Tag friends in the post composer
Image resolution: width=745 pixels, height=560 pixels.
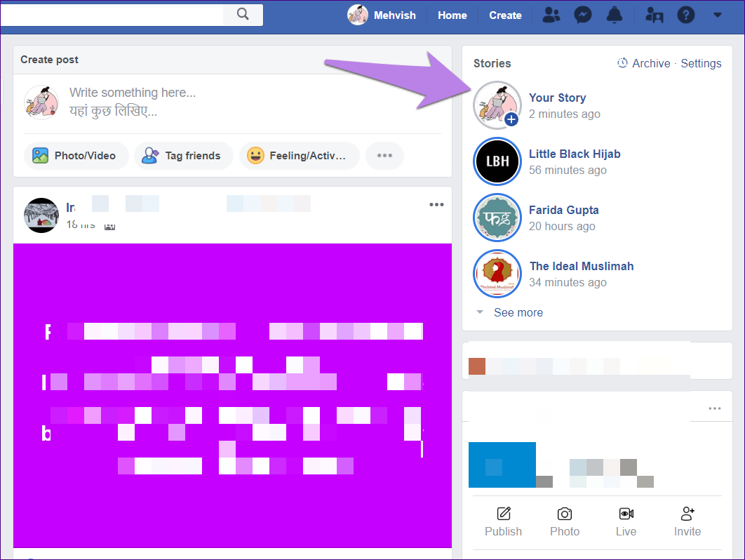[183, 155]
